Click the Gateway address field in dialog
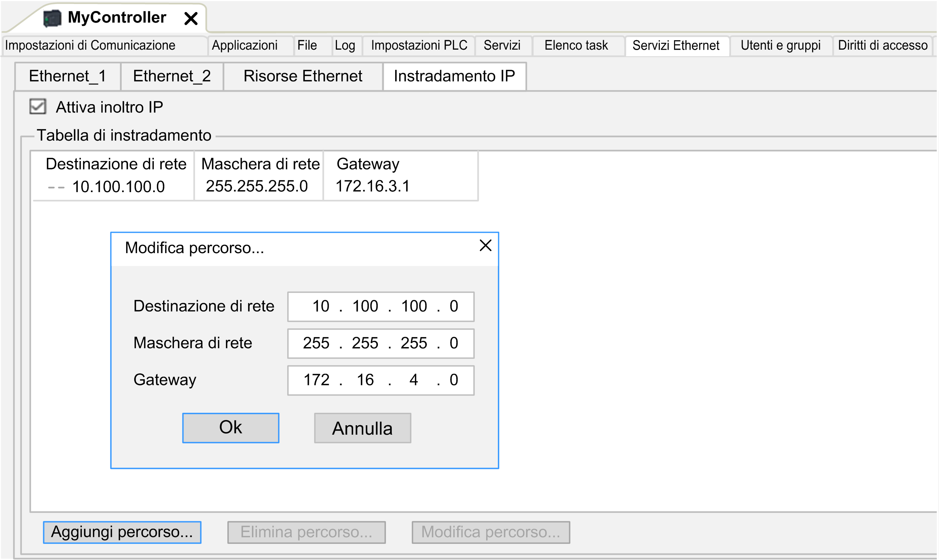Screen dimensions: 939x560 pyautogui.click(x=380, y=380)
